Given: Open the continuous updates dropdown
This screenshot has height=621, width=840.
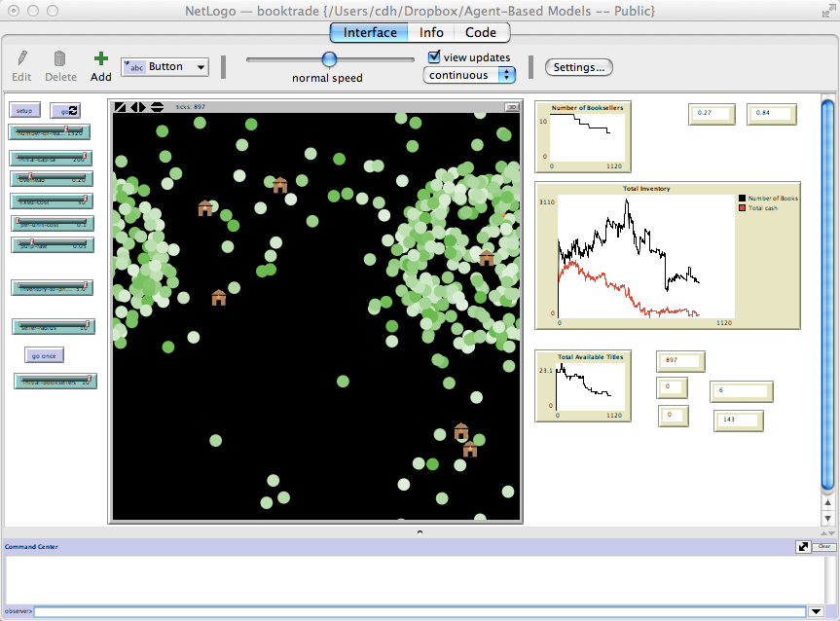Looking at the screenshot, I should (x=469, y=74).
